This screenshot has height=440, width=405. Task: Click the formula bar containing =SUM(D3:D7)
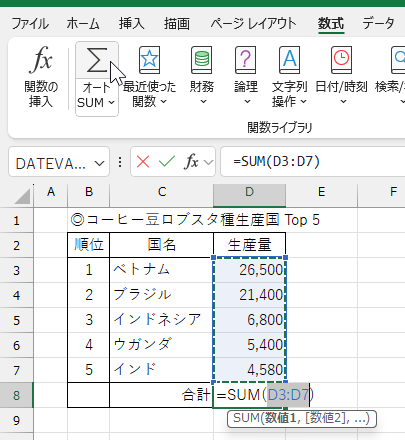[x=313, y=162]
